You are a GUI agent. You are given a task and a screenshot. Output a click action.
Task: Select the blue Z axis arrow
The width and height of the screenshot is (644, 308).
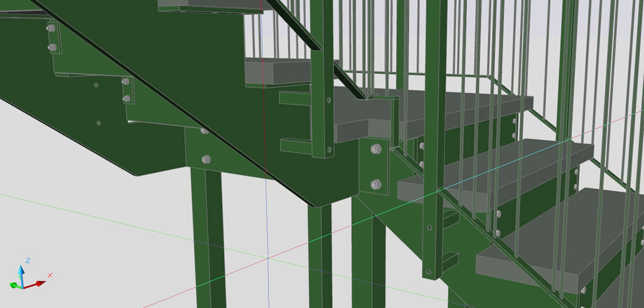[21, 275]
